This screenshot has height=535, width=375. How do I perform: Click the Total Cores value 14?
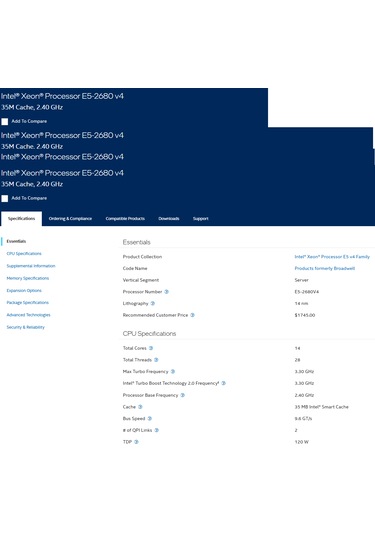tap(297, 348)
